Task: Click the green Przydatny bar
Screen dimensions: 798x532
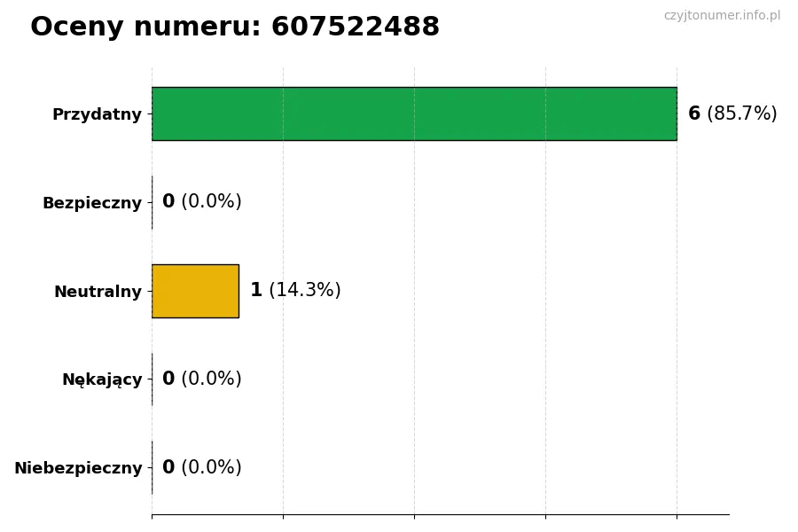Action: 414,113
